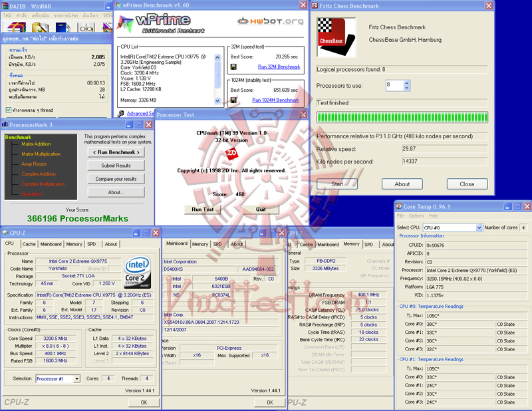Click the WinRAR View toolbar icon with glasses
This screenshot has width=532, height=411.
pos(86,27)
